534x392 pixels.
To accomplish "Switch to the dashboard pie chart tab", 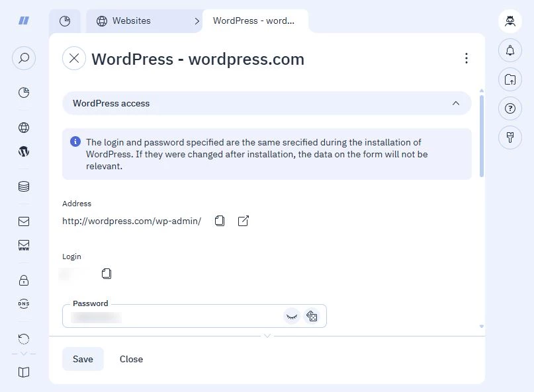I will point(65,21).
